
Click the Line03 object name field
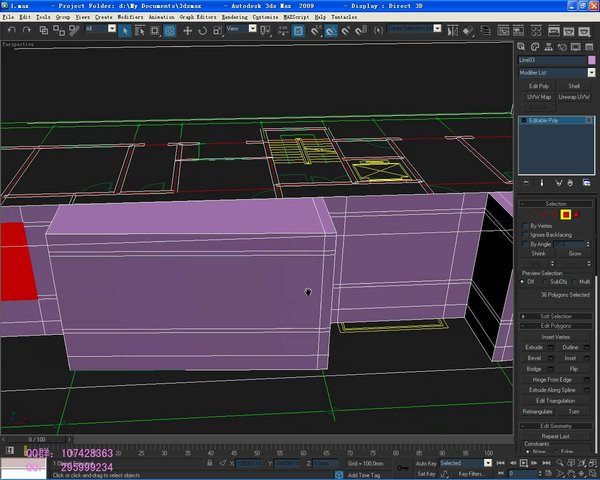click(552, 60)
